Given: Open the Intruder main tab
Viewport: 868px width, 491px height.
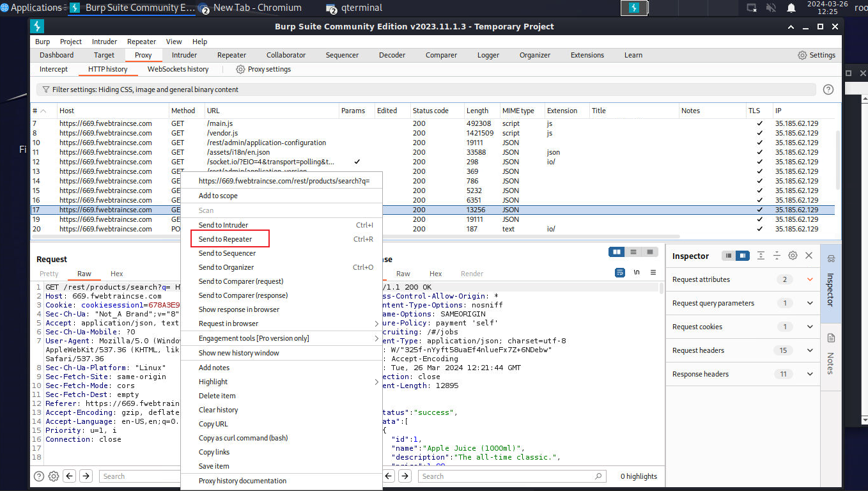Looking at the screenshot, I should tap(185, 55).
